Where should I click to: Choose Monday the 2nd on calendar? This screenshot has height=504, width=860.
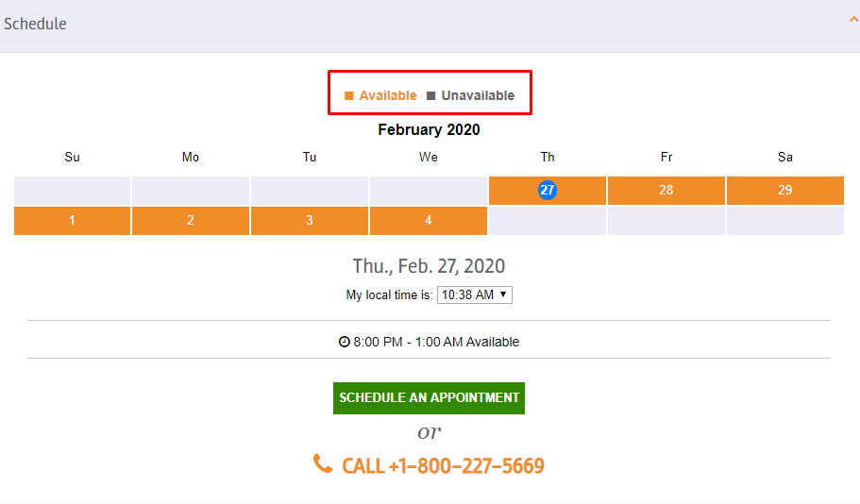[x=191, y=221]
